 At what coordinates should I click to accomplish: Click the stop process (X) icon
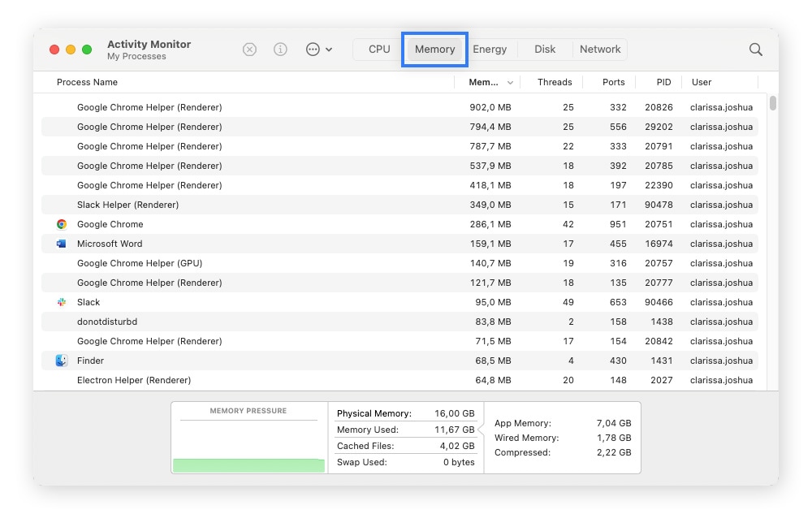[x=249, y=50]
